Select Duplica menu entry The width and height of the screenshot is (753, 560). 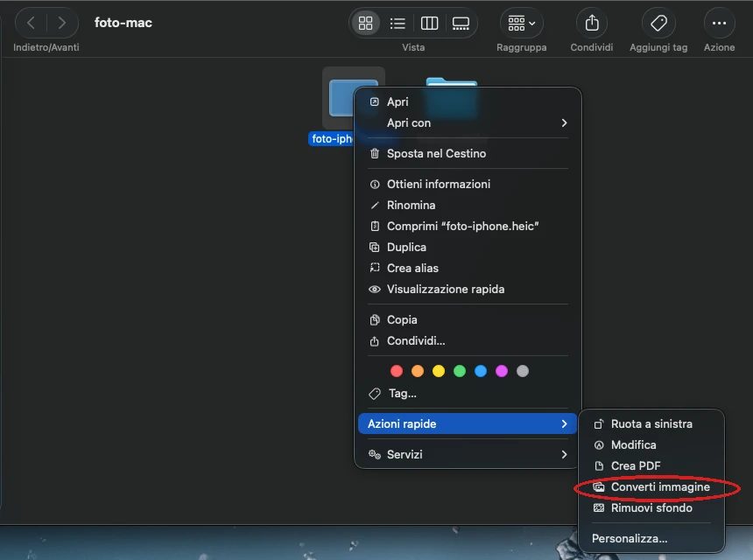(468, 247)
